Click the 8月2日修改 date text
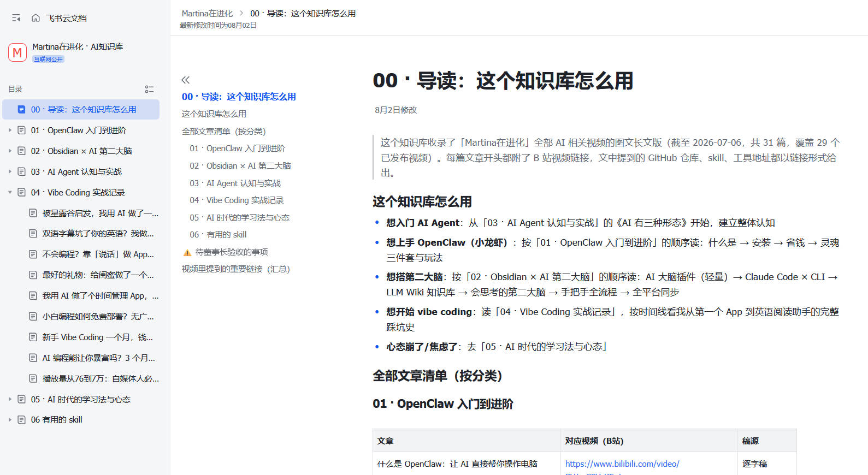 click(x=395, y=110)
